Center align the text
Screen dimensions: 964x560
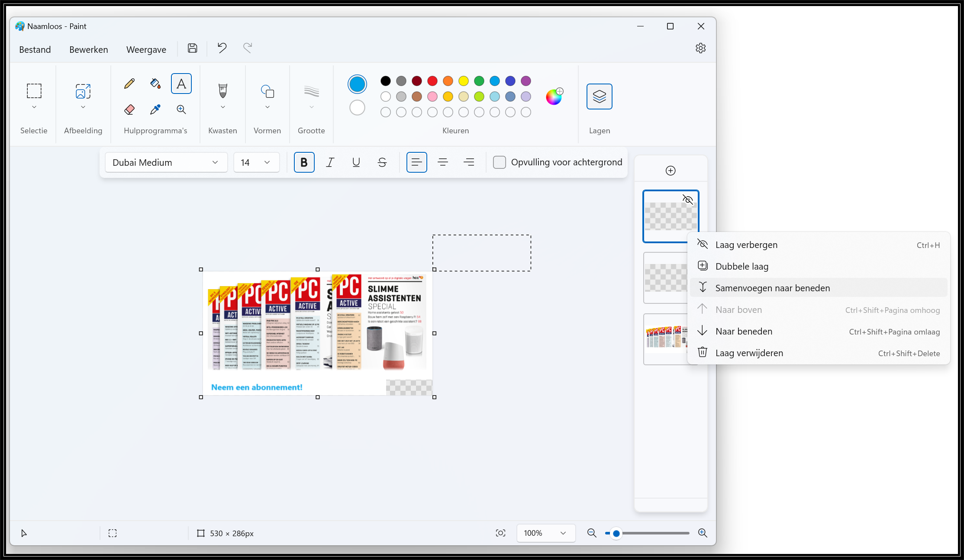[443, 162]
